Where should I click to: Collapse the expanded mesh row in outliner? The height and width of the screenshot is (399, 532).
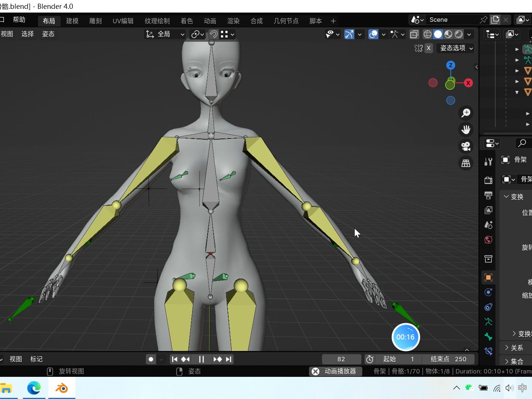coord(517,92)
